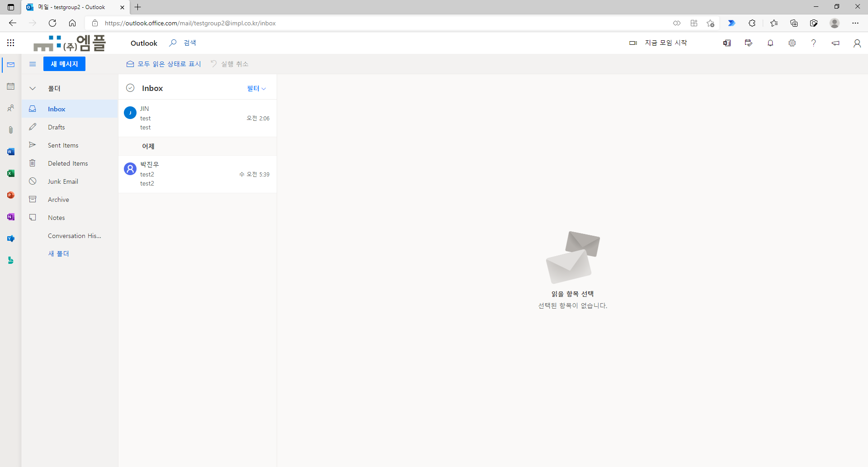868x467 pixels.
Task: Open the My Day notes icon
Action: pos(749,43)
